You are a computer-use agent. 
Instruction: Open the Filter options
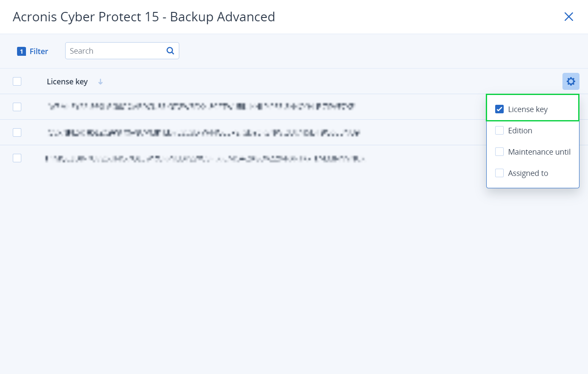(39, 52)
